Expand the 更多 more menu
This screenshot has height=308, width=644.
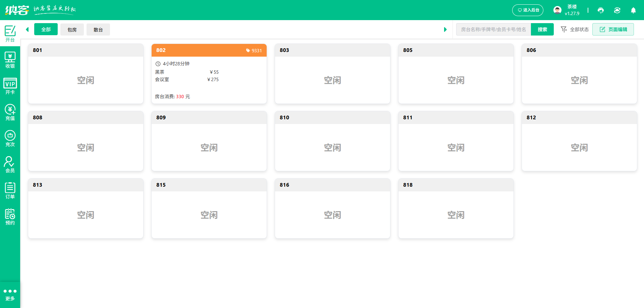click(10, 294)
